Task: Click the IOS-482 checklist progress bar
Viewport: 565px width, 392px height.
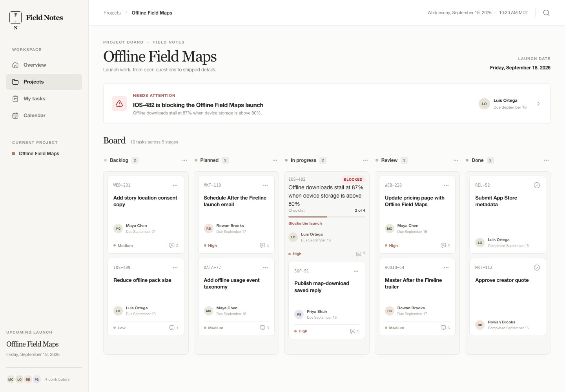Action: [327, 217]
